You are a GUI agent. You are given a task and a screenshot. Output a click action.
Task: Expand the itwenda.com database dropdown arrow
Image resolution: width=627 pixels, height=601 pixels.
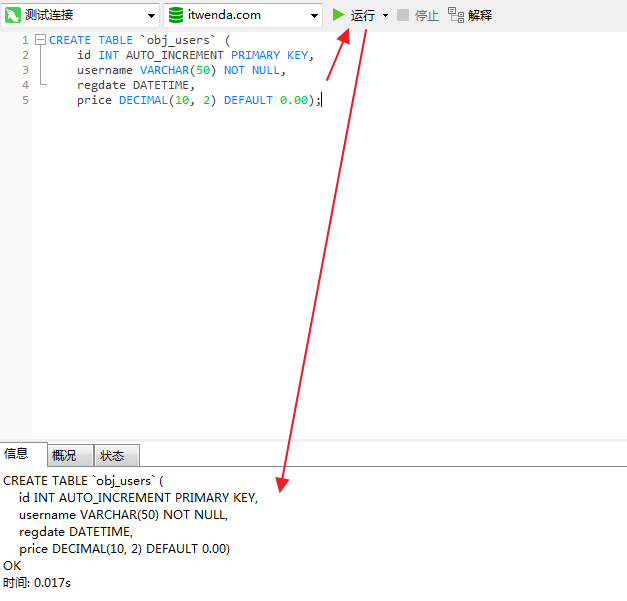[x=313, y=16]
